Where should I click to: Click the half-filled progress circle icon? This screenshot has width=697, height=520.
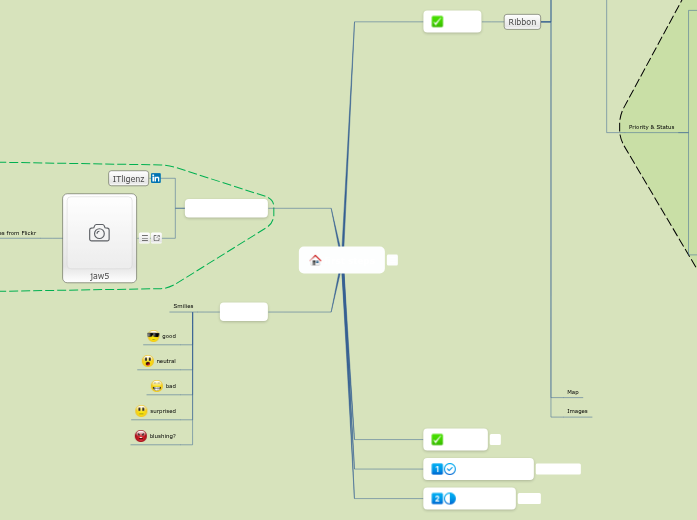tap(450, 499)
